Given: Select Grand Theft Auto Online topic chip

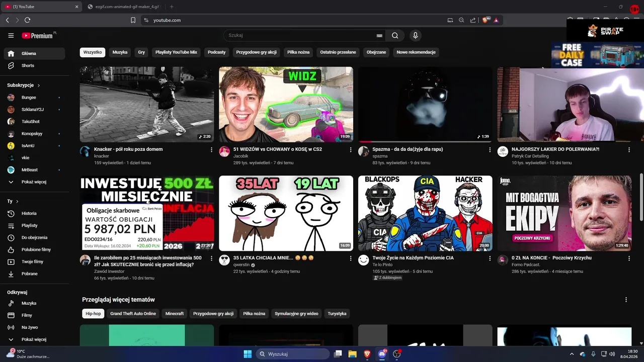Looking at the screenshot, I should click(x=133, y=314).
